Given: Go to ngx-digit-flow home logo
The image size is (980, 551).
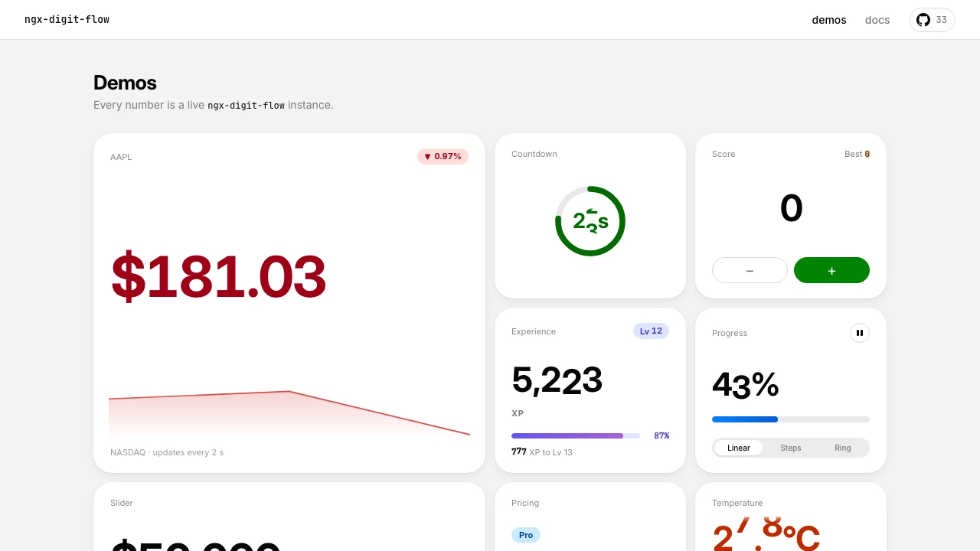Looking at the screenshot, I should (x=67, y=19).
